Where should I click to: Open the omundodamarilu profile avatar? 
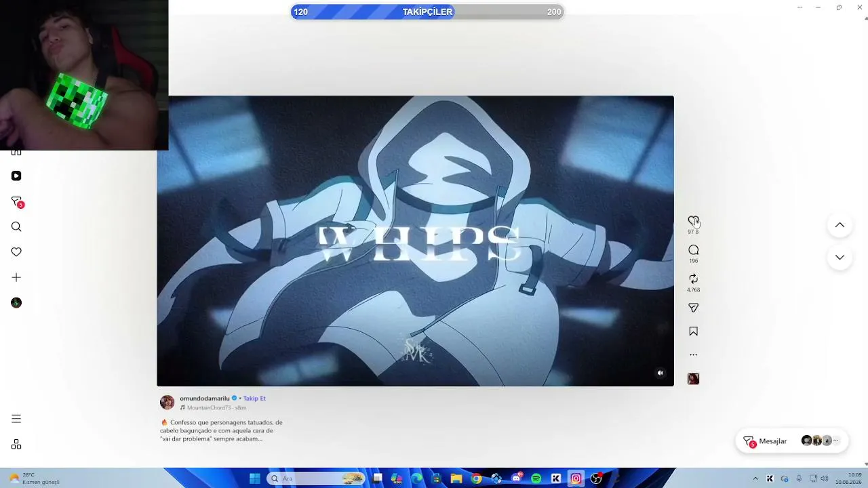167,403
